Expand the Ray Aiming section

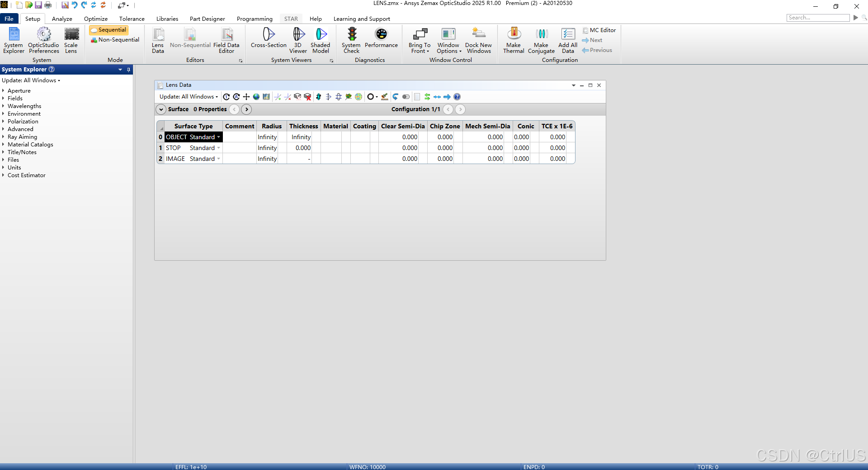point(3,137)
